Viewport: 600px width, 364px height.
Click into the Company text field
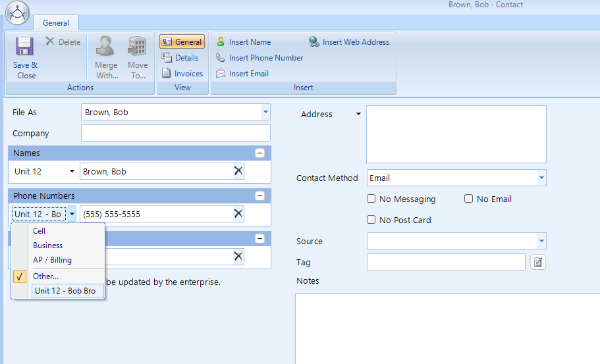pyautogui.click(x=175, y=134)
